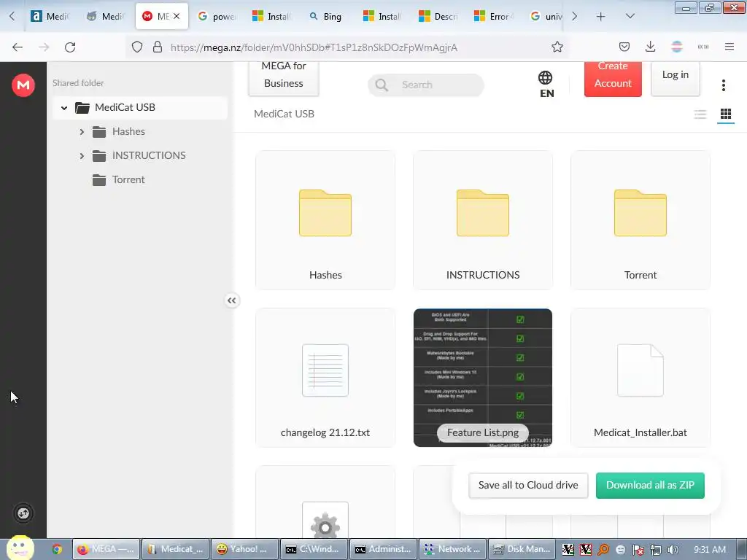747x560 pixels.
Task: Open the three-dot more menu
Action: click(x=723, y=85)
